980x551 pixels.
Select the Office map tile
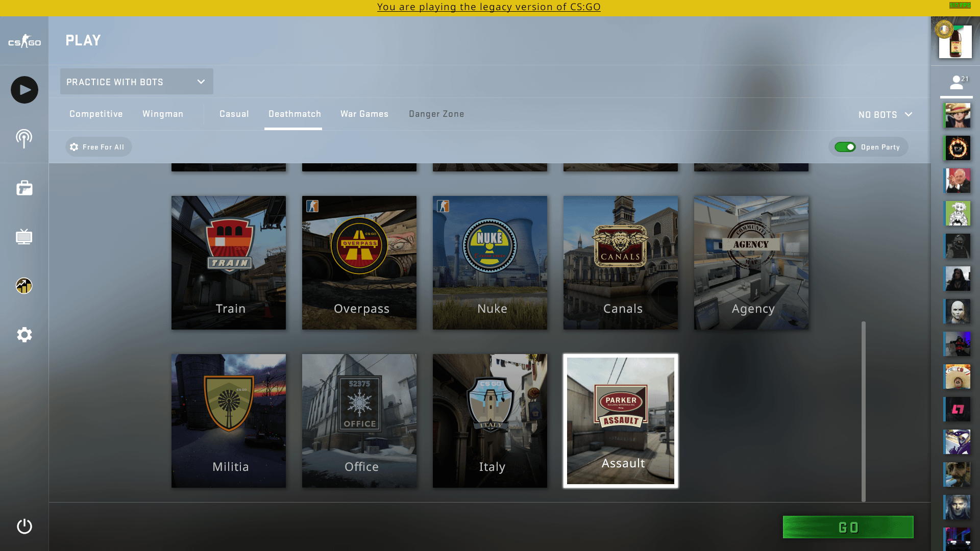tap(359, 421)
